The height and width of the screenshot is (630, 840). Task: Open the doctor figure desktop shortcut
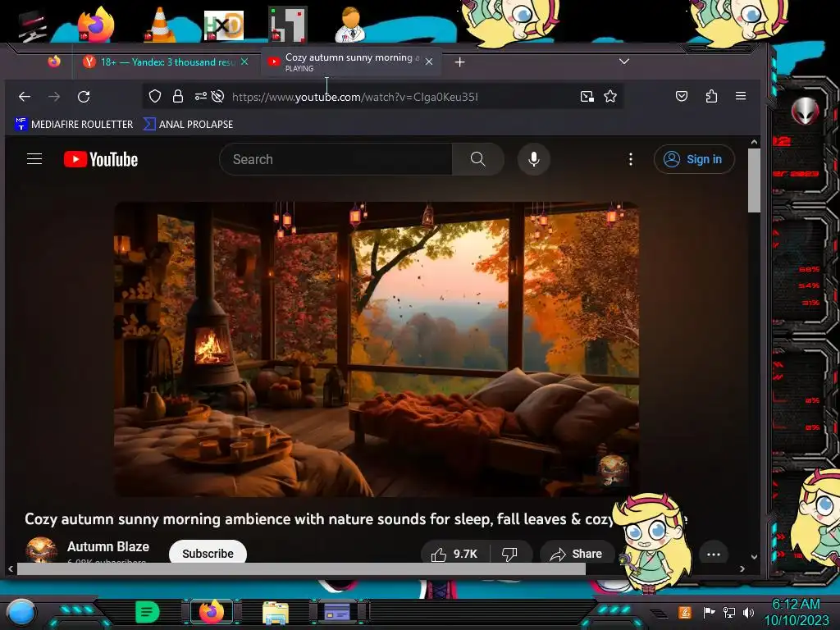(350, 25)
